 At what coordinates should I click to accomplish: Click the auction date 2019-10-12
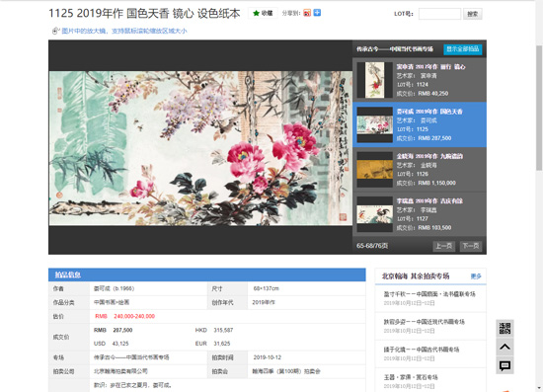(267, 357)
